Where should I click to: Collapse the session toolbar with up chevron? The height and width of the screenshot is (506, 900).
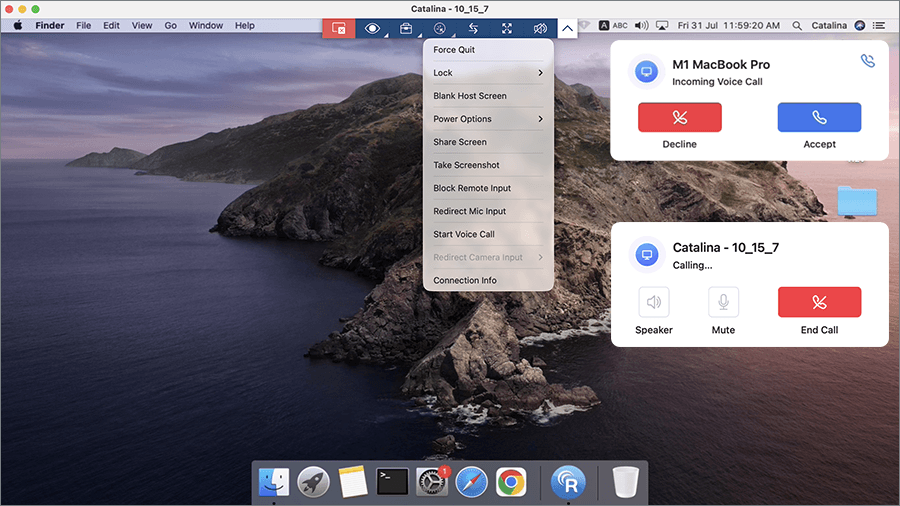567,28
